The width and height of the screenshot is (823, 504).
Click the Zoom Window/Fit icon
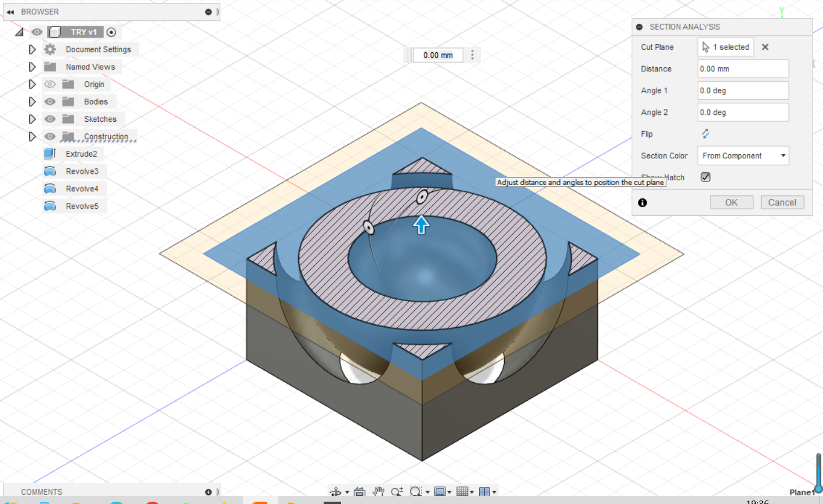click(x=416, y=492)
